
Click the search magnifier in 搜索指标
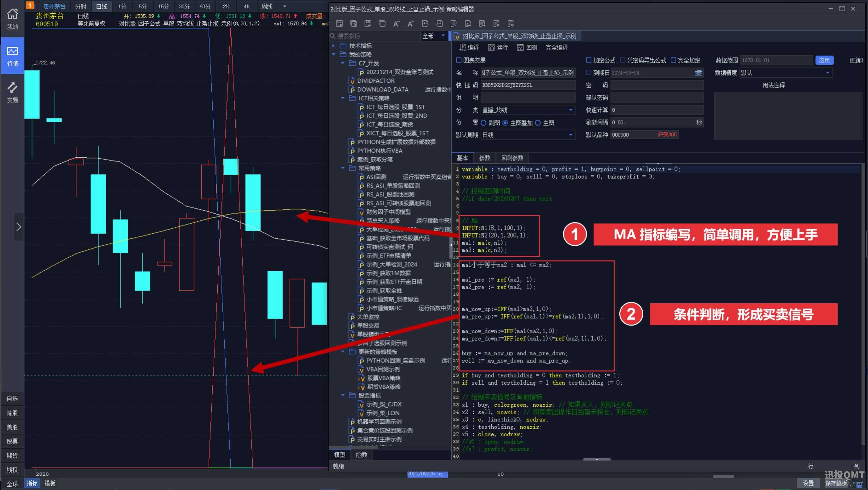(x=333, y=36)
